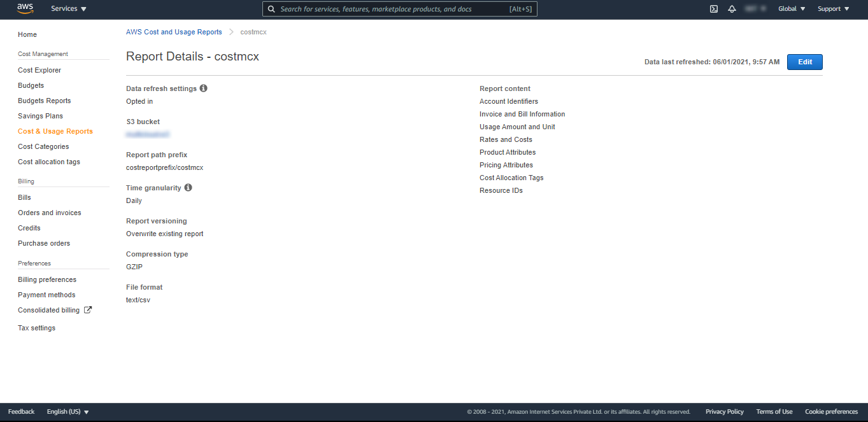The width and height of the screenshot is (868, 422).
Task: Click info icon next to Time granularity
Action: [x=188, y=188]
